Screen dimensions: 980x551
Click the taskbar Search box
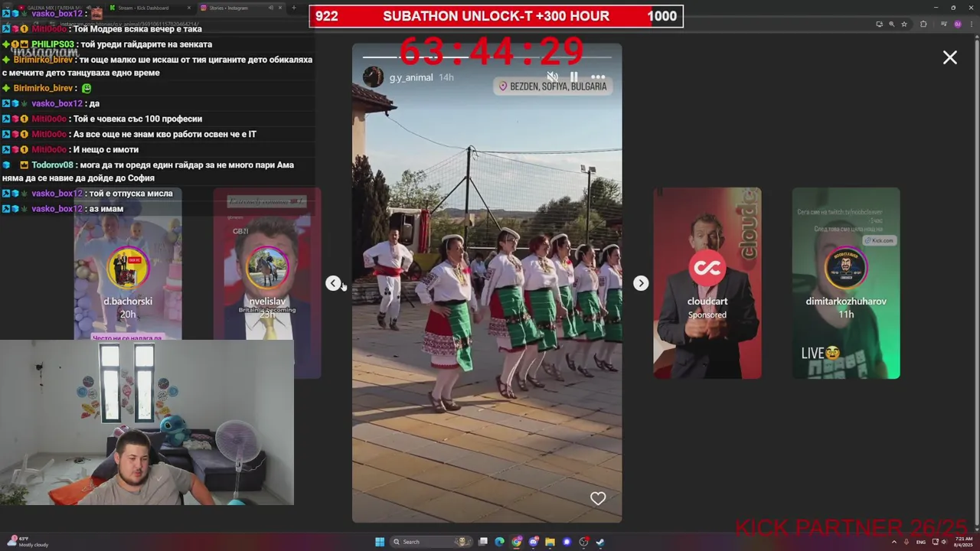(x=431, y=542)
